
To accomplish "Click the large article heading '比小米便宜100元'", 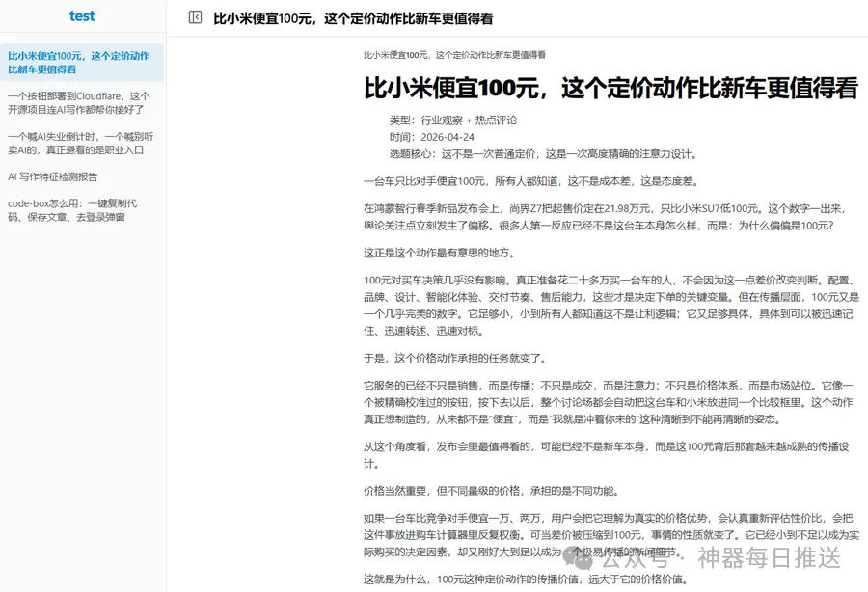I will [610, 88].
